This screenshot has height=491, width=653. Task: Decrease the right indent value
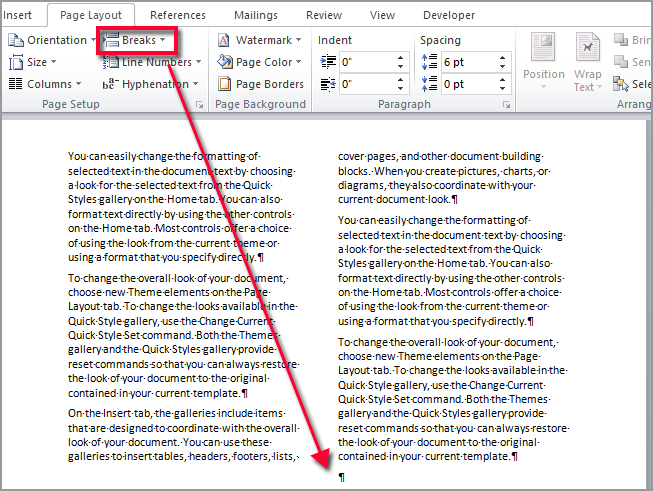point(400,88)
